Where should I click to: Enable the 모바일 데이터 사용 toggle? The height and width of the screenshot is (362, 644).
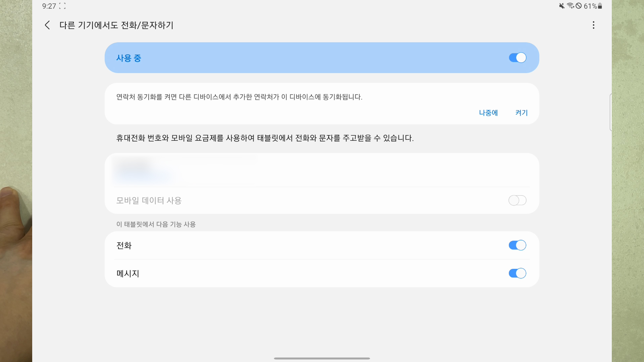pyautogui.click(x=517, y=200)
